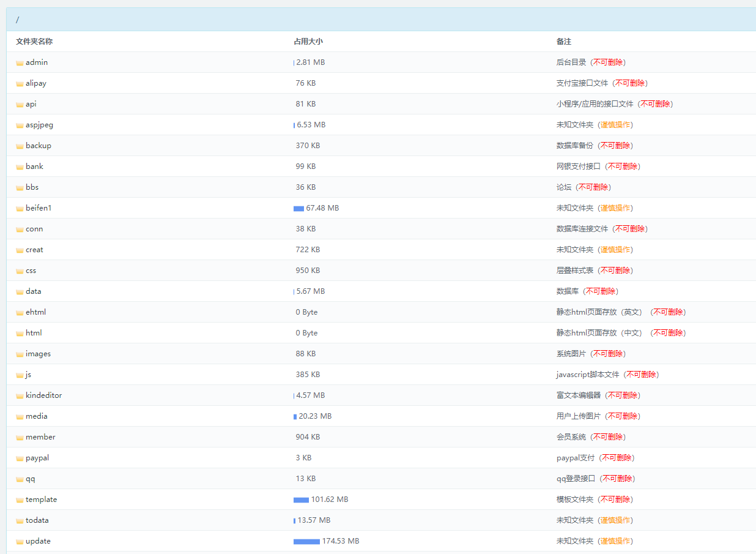Select the backup folder icon
The image size is (756, 554).
(20, 146)
